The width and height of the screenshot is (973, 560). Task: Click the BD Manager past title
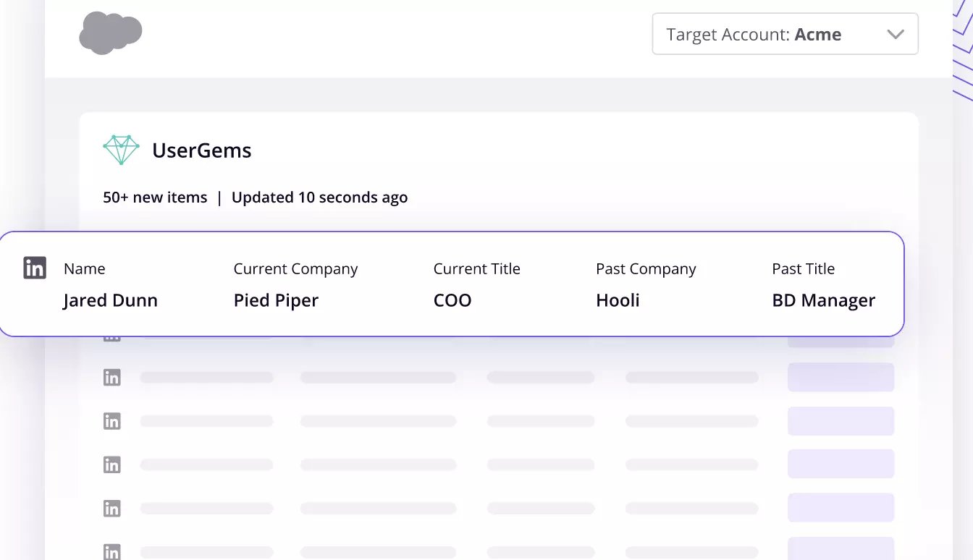[824, 300]
